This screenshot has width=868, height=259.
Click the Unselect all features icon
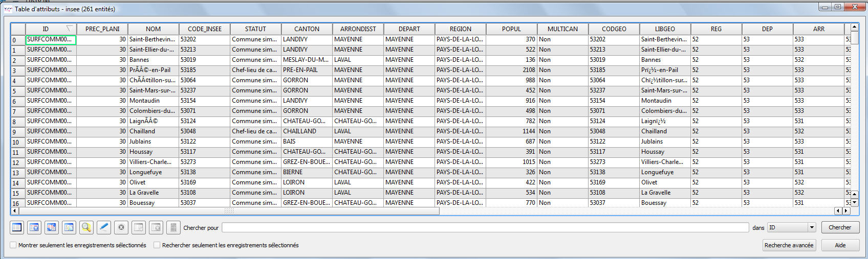pos(17,227)
